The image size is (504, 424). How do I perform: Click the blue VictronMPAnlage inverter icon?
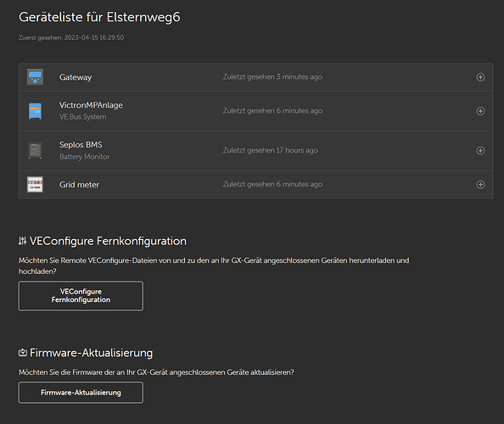coord(35,111)
